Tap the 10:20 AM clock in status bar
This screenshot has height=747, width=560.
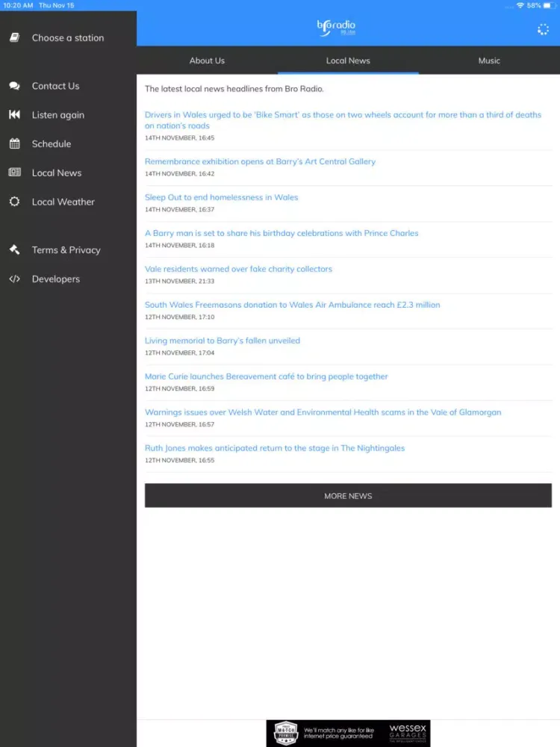18,5
